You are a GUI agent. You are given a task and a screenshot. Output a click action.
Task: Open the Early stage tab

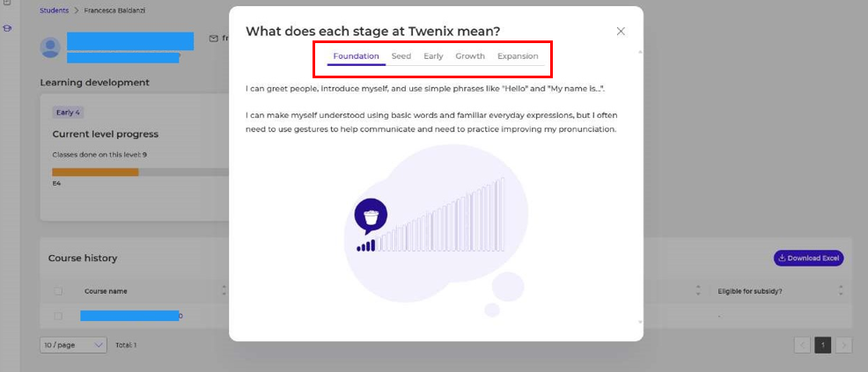(x=433, y=55)
